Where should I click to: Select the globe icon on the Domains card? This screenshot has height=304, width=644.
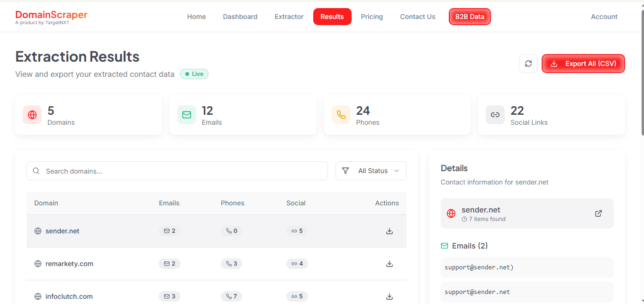32,114
